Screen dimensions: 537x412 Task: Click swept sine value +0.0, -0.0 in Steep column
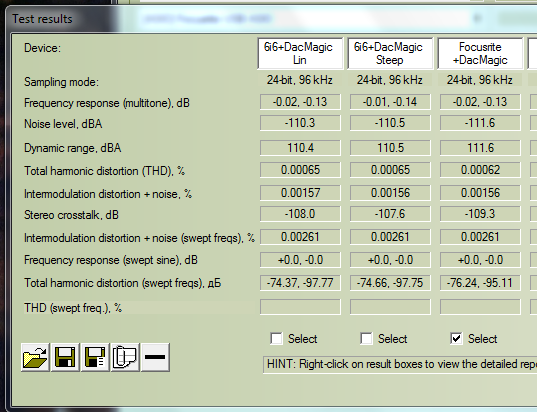[x=390, y=260]
